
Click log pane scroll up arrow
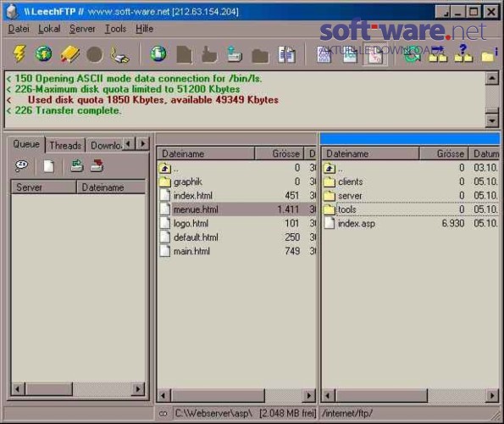tap(492, 78)
